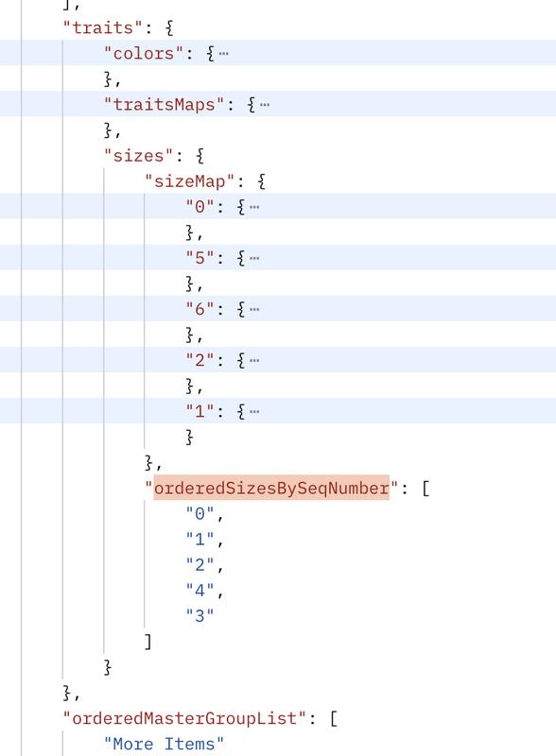Click the "colors" key text

point(144,54)
